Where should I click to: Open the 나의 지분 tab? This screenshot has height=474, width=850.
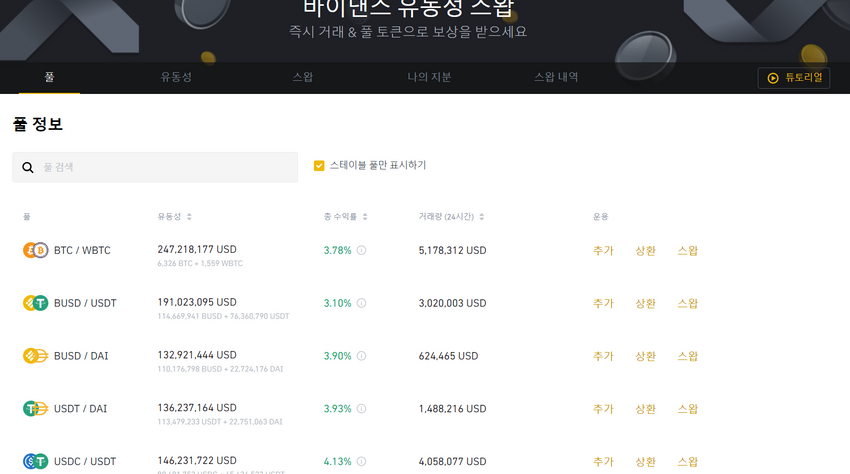pos(429,77)
